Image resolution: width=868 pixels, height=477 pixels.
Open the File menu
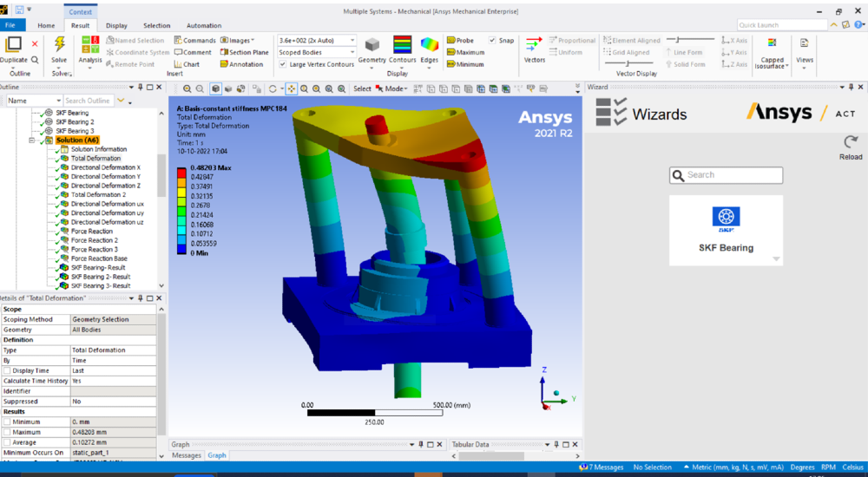click(x=10, y=25)
